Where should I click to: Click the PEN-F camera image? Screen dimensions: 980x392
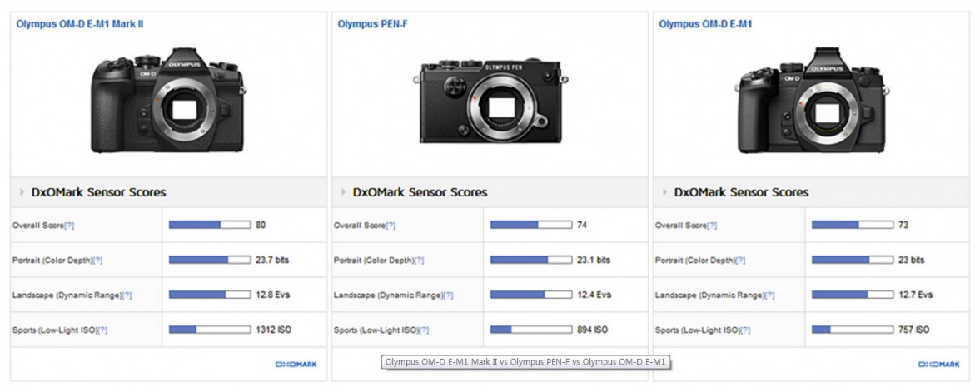[490, 101]
